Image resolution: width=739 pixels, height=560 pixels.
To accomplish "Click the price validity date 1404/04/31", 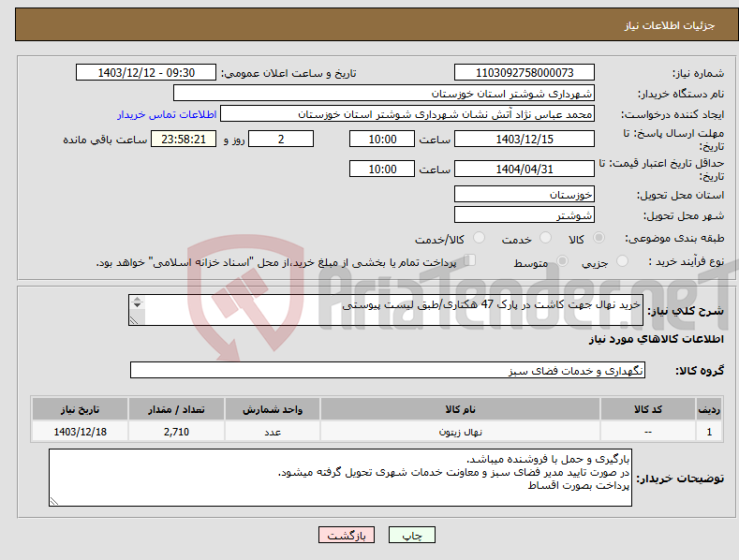I will click(525, 169).
